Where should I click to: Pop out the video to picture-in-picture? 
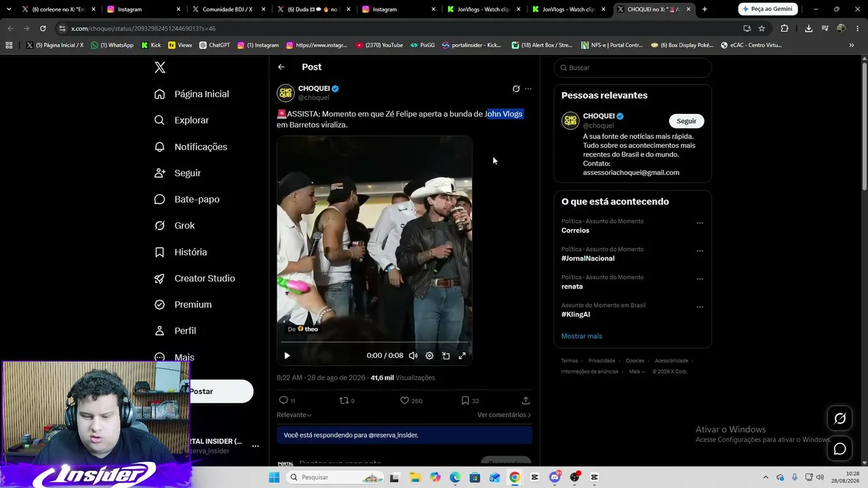coord(446,356)
